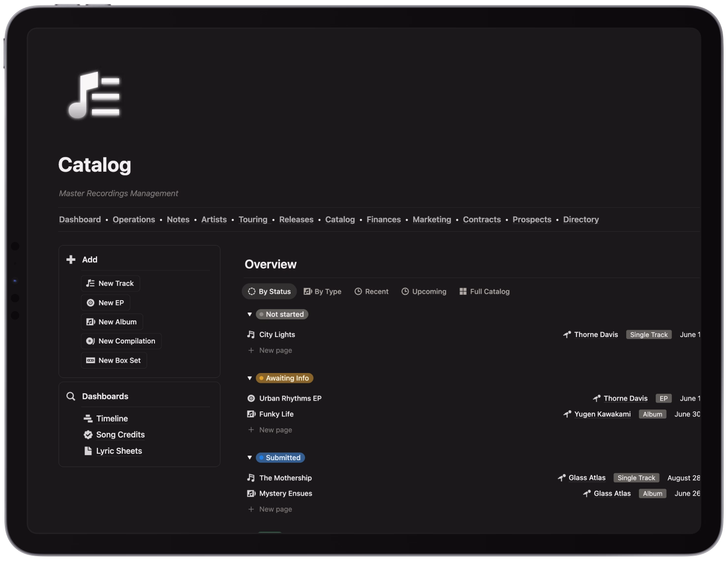Switch to the By Status view
The width and height of the screenshot is (728, 561).
(x=270, y=291)
